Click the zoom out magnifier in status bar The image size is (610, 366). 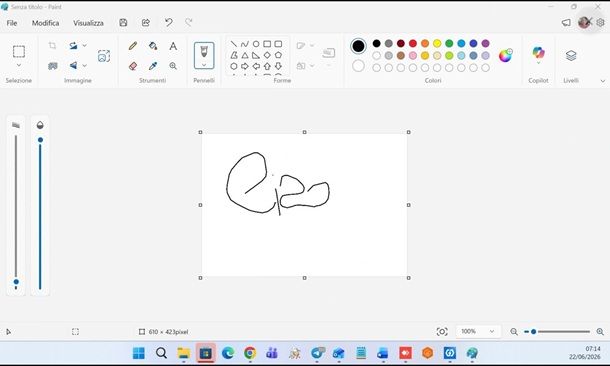(x=514, y=331)
